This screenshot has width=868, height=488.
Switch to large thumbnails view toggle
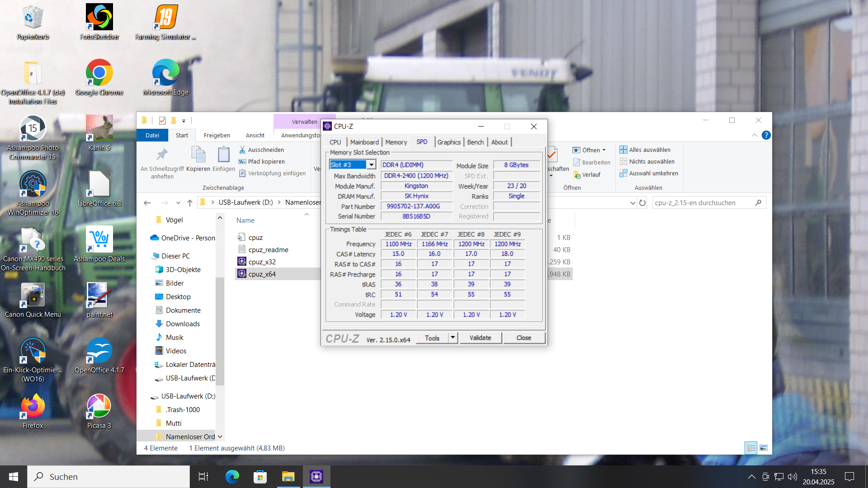(764, 448)
